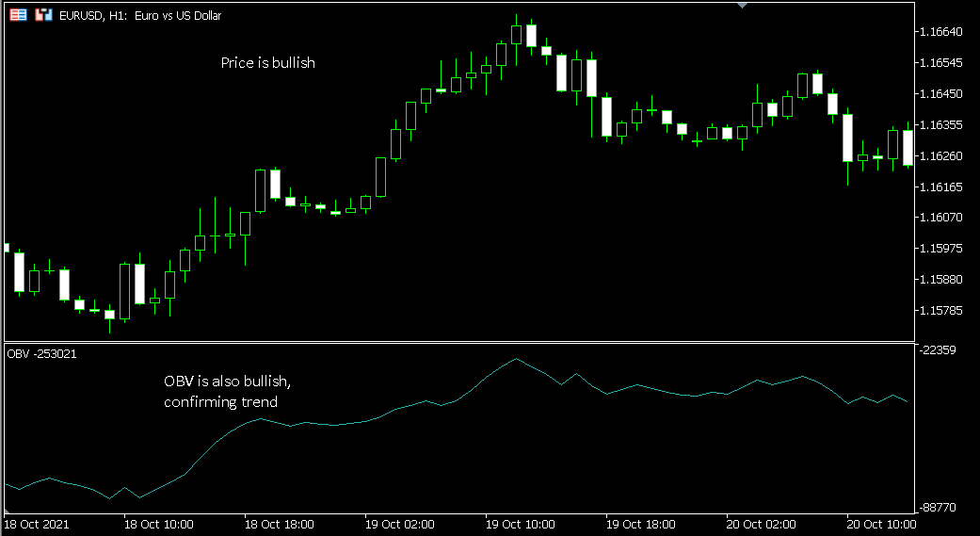Click the '18 Oct 18:00' time label
Image resolution: width=980 pixels, height=536 pixels.
pos(279,524)
